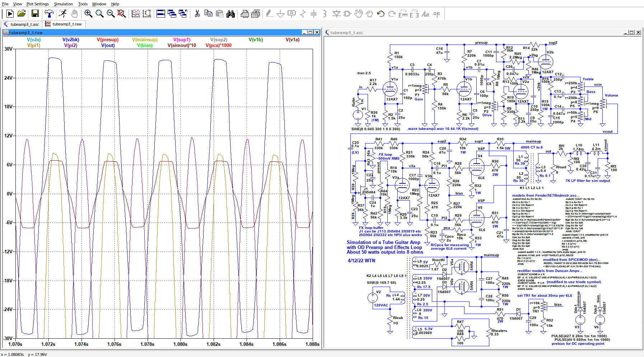This screenshot has width=644, height=357.
Task: Select the Resistor placement tool
Action: 303,14
